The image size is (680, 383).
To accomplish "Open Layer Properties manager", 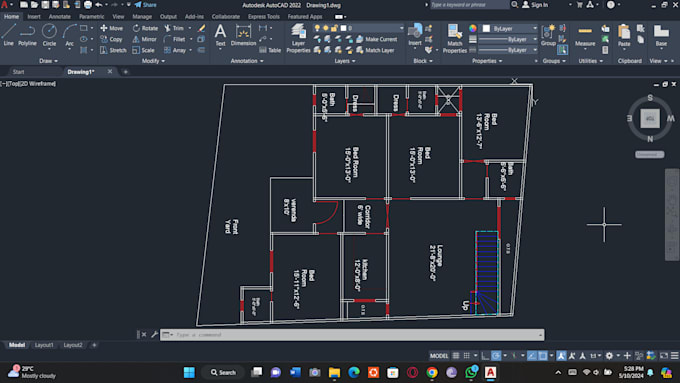I will (x=298, y=38).
